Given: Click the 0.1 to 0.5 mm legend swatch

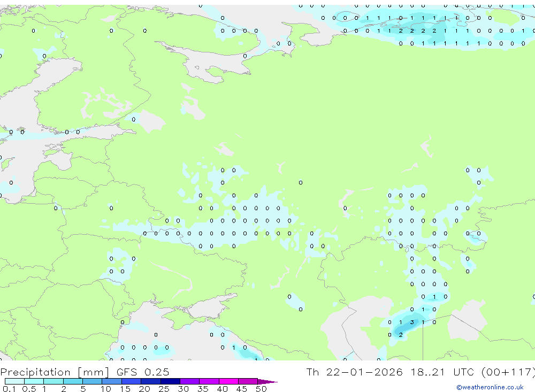Looking at the screenshot, I should [14, 381].
